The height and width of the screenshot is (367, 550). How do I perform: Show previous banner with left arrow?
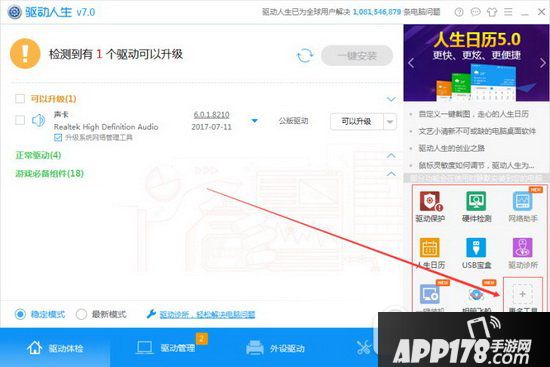(x=411, y=63)
